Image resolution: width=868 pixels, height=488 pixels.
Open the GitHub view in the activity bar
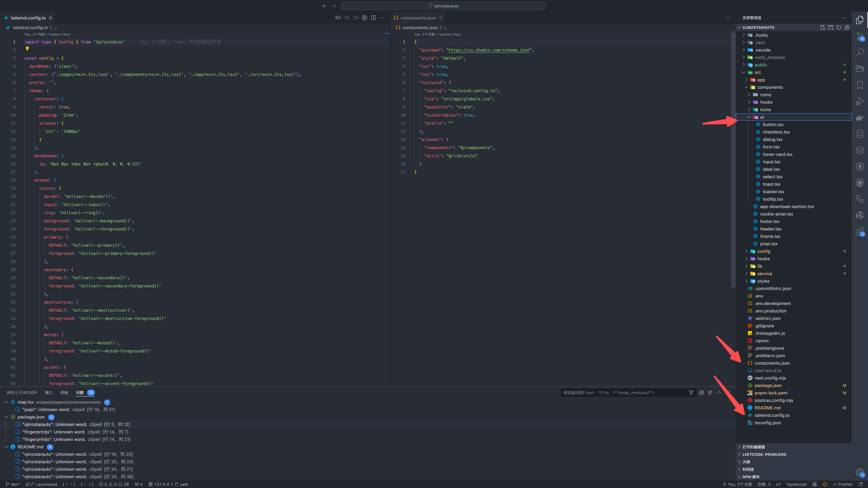[860, 183]
